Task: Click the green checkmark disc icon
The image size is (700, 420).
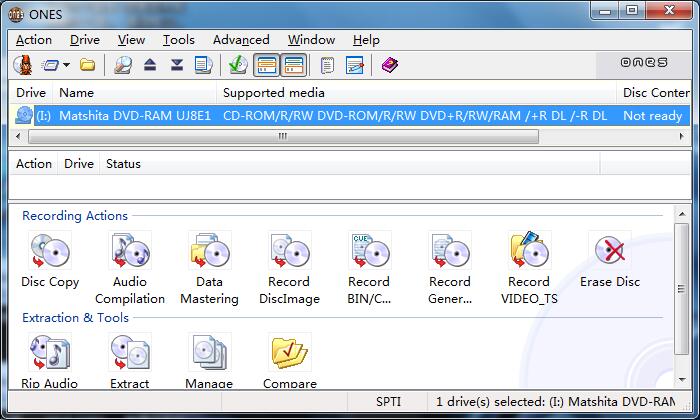Action: tap(238, 66)
